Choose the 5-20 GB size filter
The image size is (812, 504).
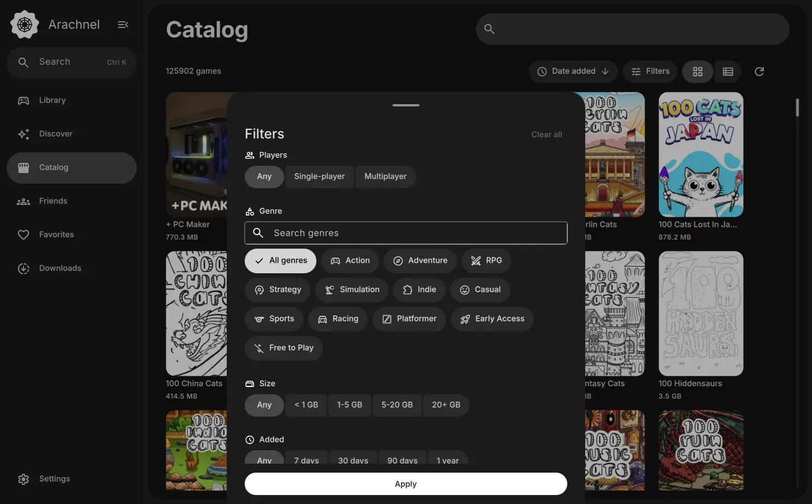[397, 405]
